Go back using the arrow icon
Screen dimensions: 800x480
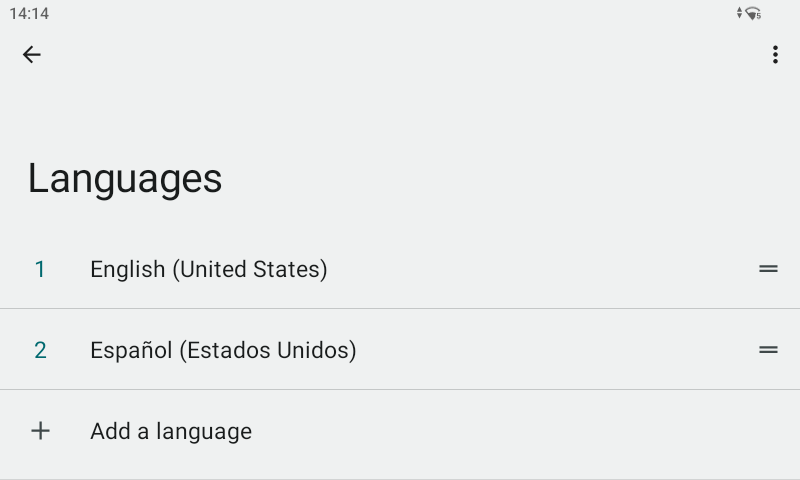pos(32,55)
